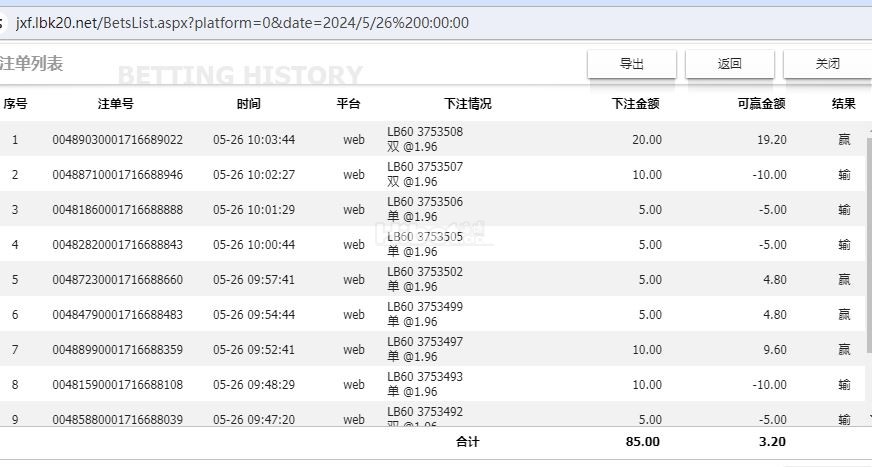Click the 关闭 close button

coord(828,64)
